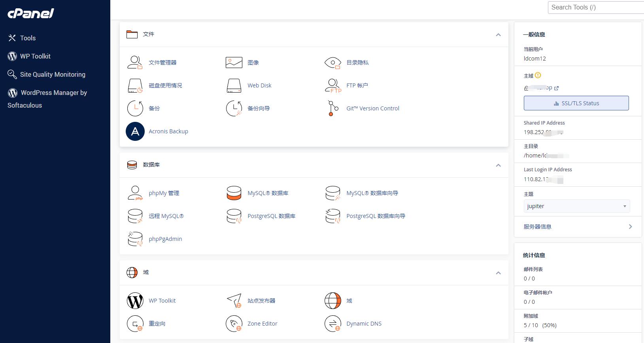Click the 统计信息 heading
644x343 pixels.
point(534,255)
